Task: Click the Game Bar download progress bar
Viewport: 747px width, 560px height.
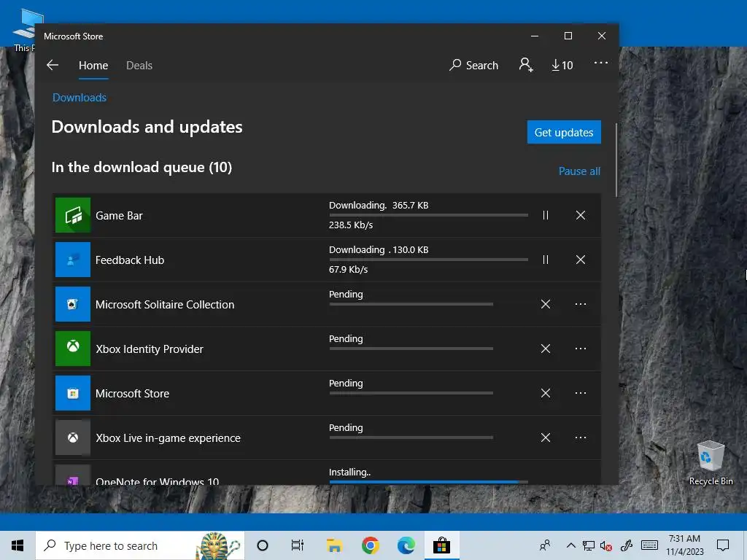Action: click(x=428, y=215)
